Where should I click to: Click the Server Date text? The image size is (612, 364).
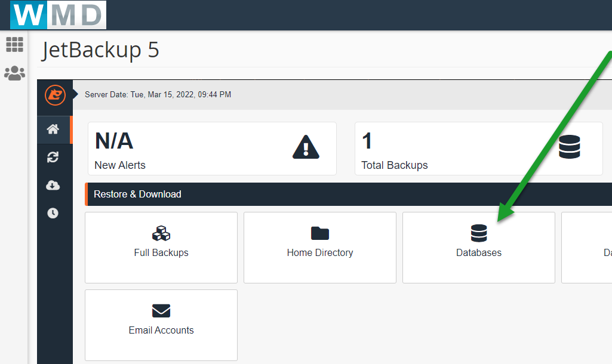click(158, 94)
